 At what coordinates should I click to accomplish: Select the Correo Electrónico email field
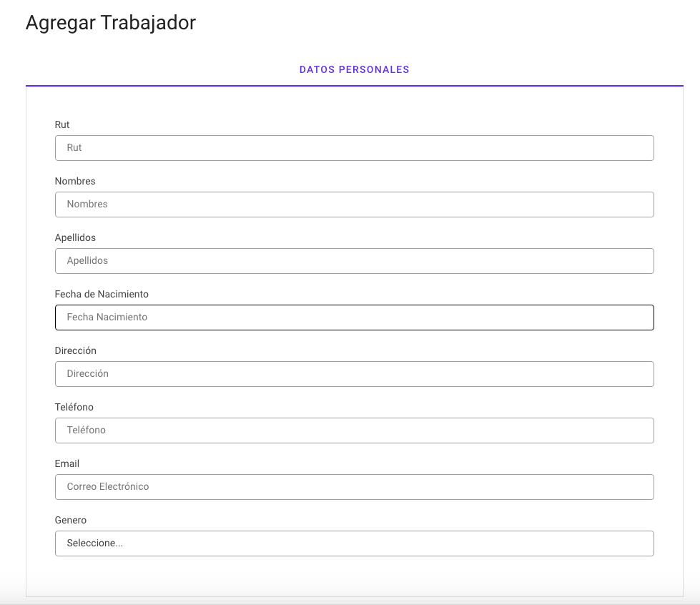click(354, 487)
